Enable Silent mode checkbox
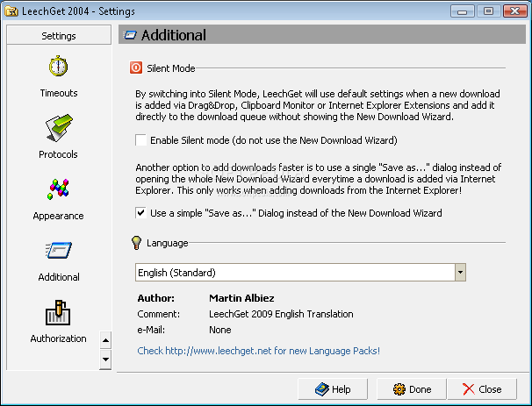Image resolution: width=532 pixels, height=406 pixels. tap(140, 140)
